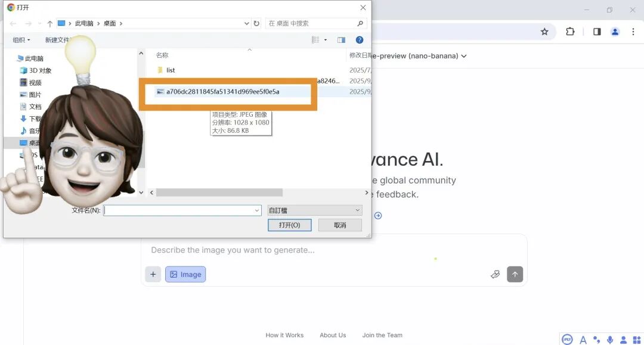
Task: Click the Chrome profile avatar icon
Action: pos(615,32)
